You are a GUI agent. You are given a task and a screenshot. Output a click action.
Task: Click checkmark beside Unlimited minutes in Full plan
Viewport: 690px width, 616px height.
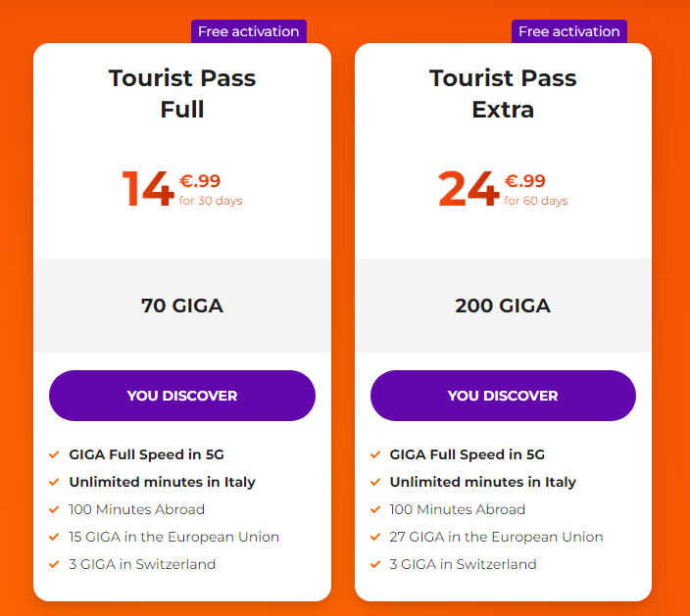point(54,482)
